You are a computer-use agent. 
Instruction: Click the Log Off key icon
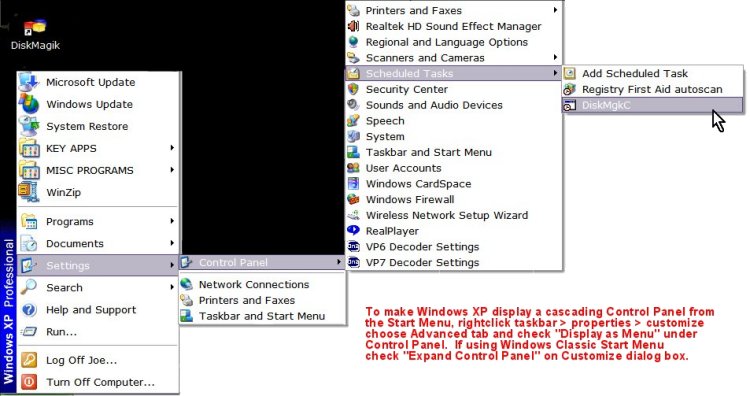point(29,360)
